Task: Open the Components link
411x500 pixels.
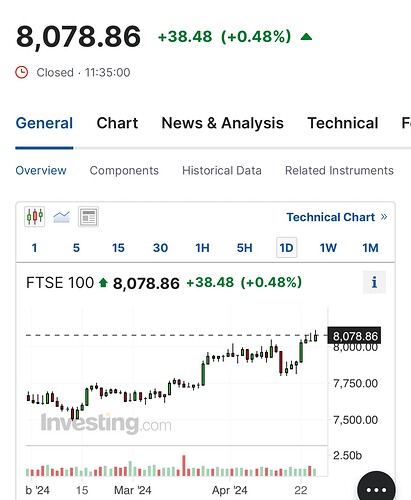Action: 124,171
